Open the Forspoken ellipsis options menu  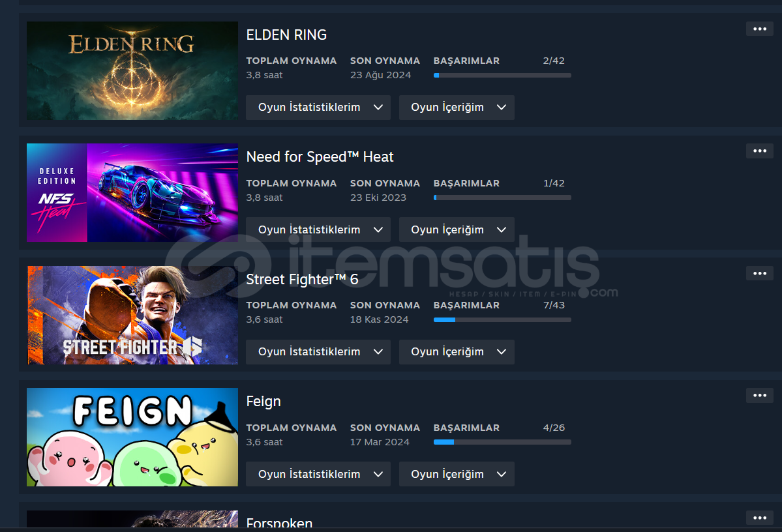point(759,518)
